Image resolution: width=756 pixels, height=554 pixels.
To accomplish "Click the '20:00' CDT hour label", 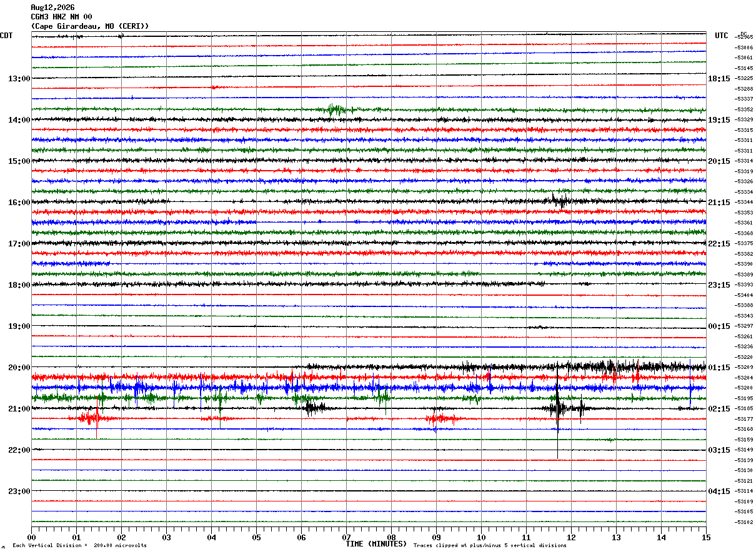I will [19, 368].
